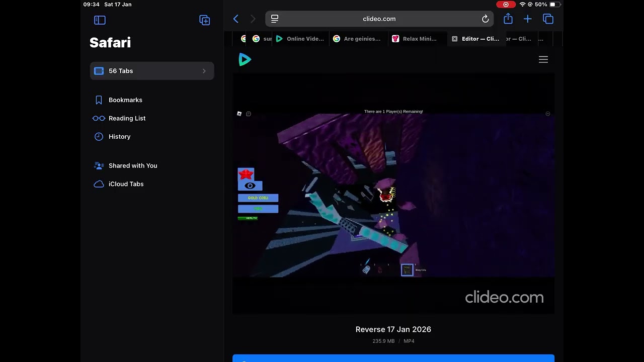The image size is (644, 362).
Task: Tap the red screen recording indicator
Action: coord(505,5)
